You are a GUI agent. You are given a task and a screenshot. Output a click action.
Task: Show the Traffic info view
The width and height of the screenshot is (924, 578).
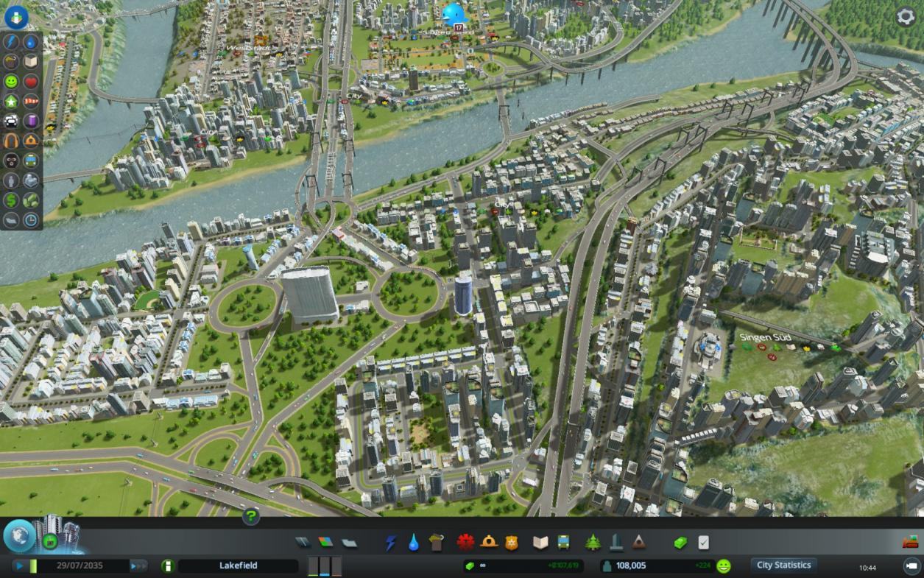(x=11, y=121)
